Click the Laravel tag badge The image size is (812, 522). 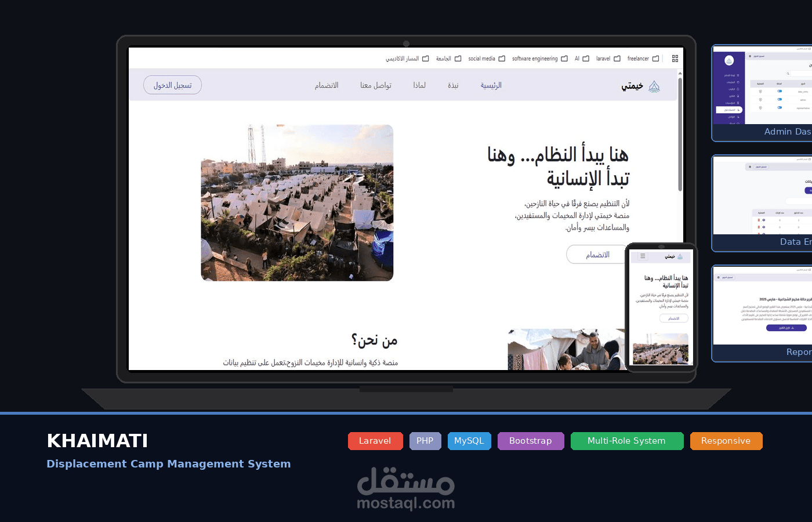tap(375, 441)
